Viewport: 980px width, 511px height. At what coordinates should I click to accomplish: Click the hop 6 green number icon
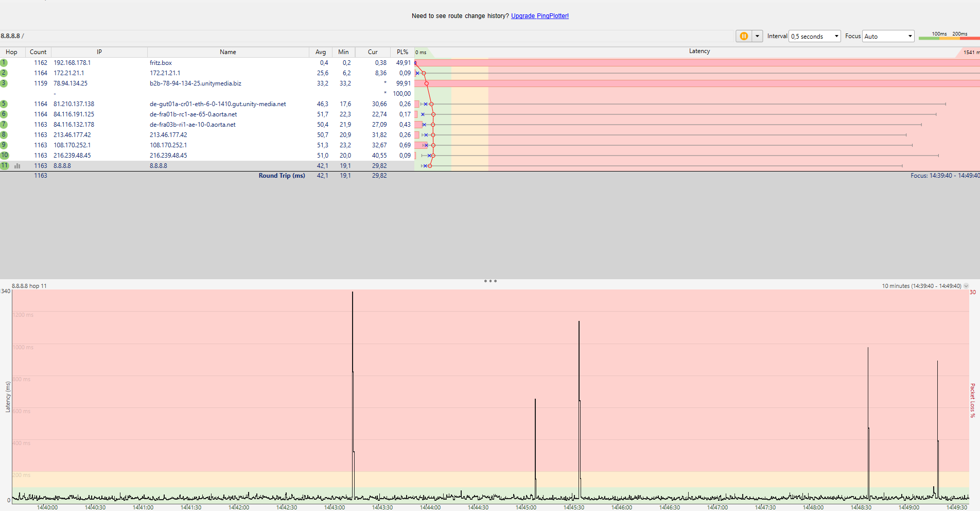click(4, 114)
